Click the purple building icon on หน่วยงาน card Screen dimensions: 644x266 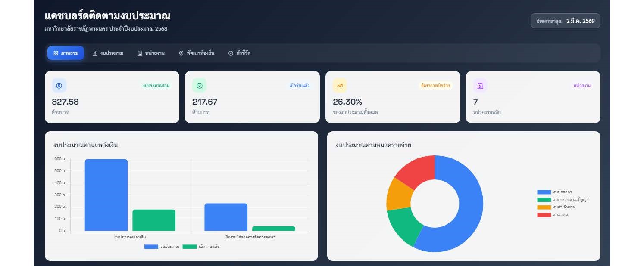pos(480,86)
